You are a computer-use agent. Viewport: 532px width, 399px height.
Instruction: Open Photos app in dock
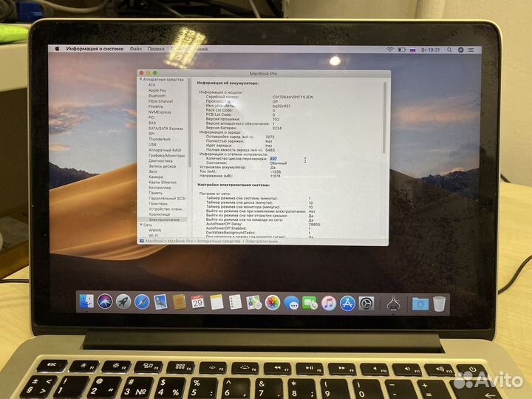[x=273, y=303]
